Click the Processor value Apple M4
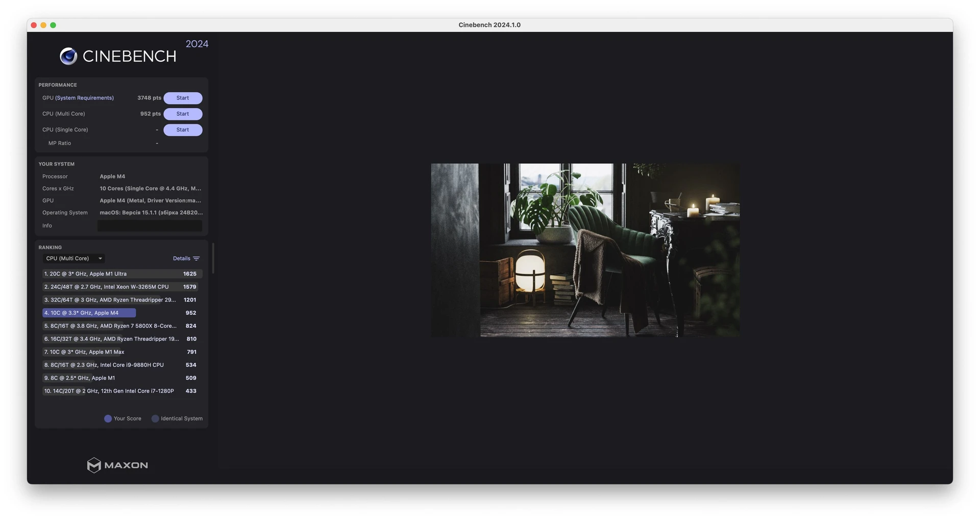 pyautogui.click(x=112, y=177)
